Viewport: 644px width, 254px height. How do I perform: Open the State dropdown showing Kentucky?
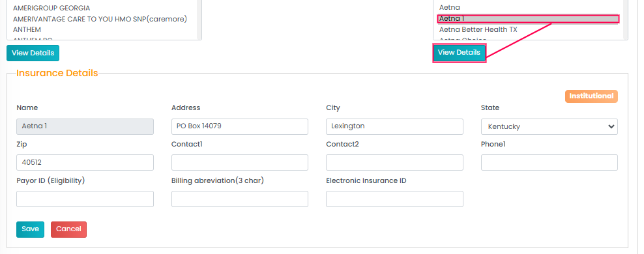(549, 127)
